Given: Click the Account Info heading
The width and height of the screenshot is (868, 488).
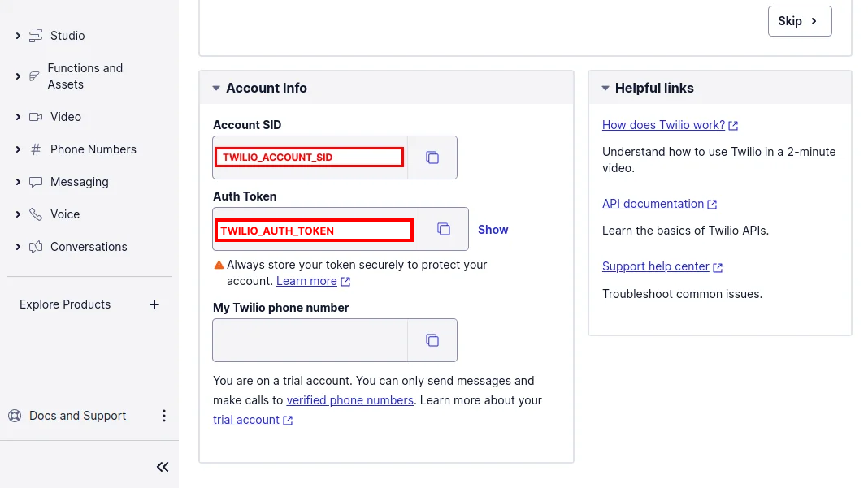Looking at the screenshot, I should [x=267, y=88].
